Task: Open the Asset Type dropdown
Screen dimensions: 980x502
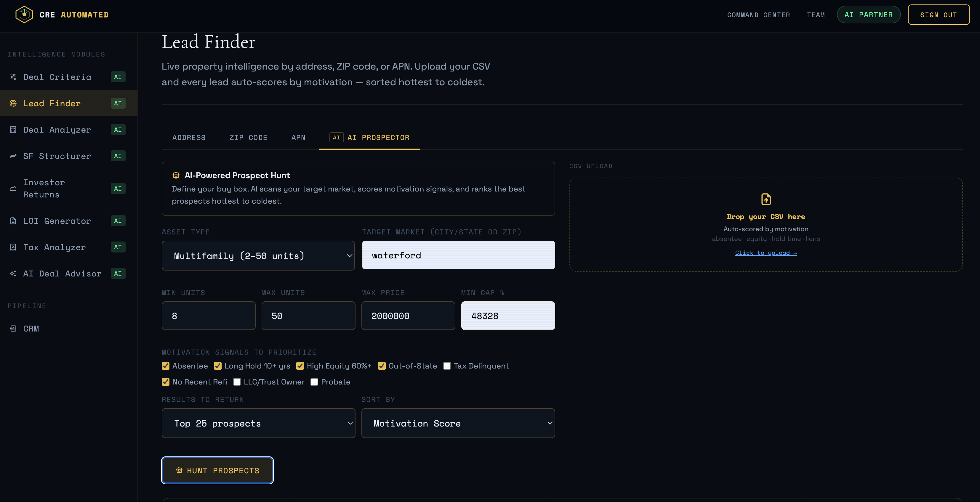Action: 258,256
